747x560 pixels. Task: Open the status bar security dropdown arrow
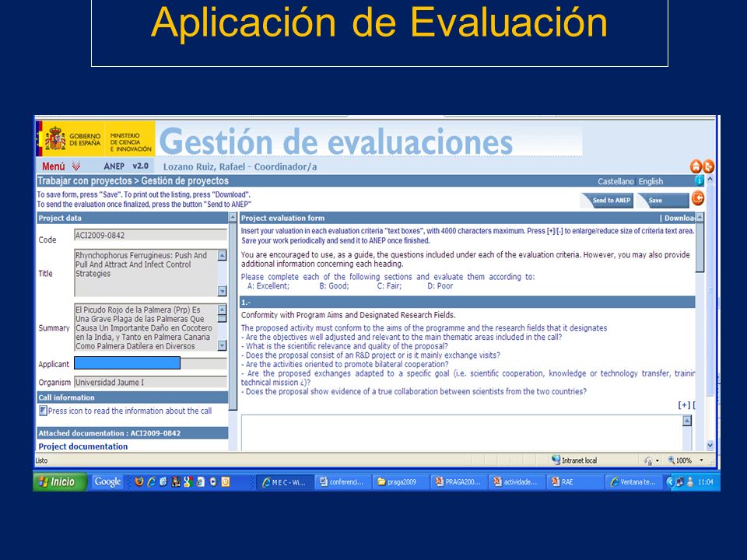pos(657,460)
